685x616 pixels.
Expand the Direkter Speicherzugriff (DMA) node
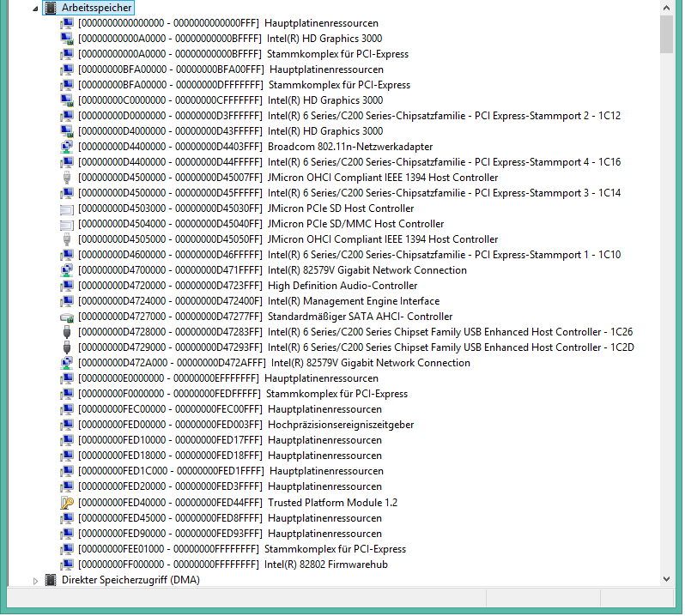tap(35, 581)
